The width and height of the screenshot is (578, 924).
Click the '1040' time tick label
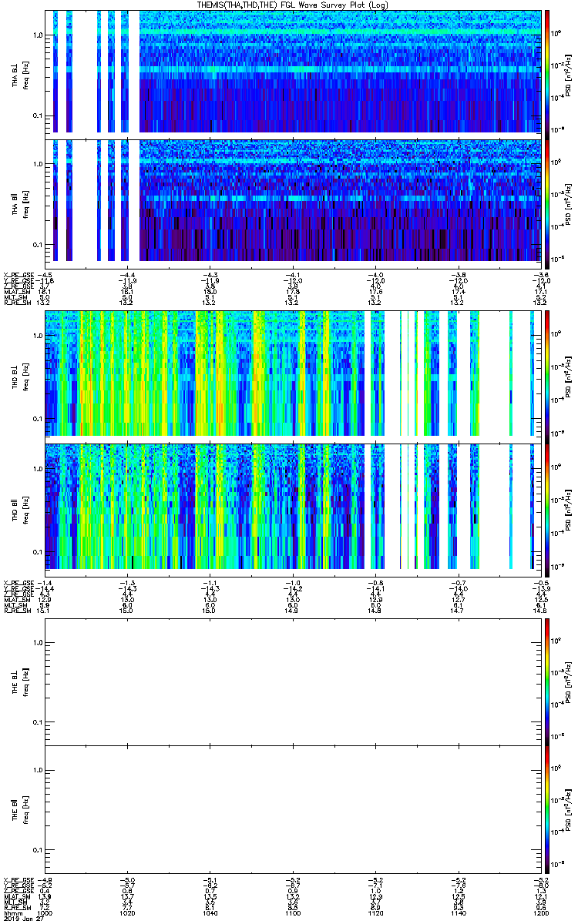[210, 913]
